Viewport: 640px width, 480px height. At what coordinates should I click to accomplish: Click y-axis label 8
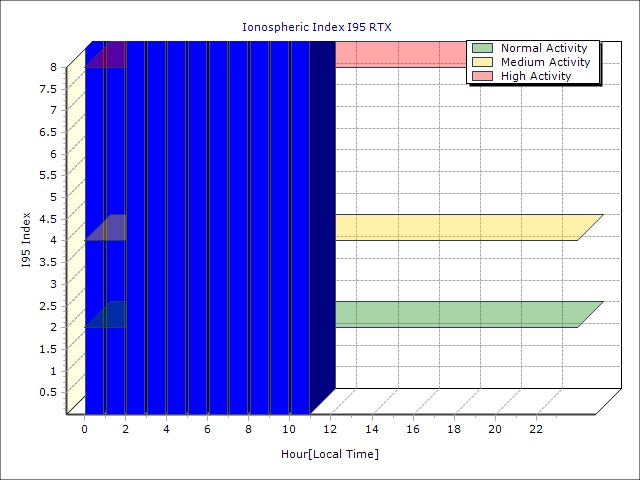pyautogui.click(x=53, y=67)
